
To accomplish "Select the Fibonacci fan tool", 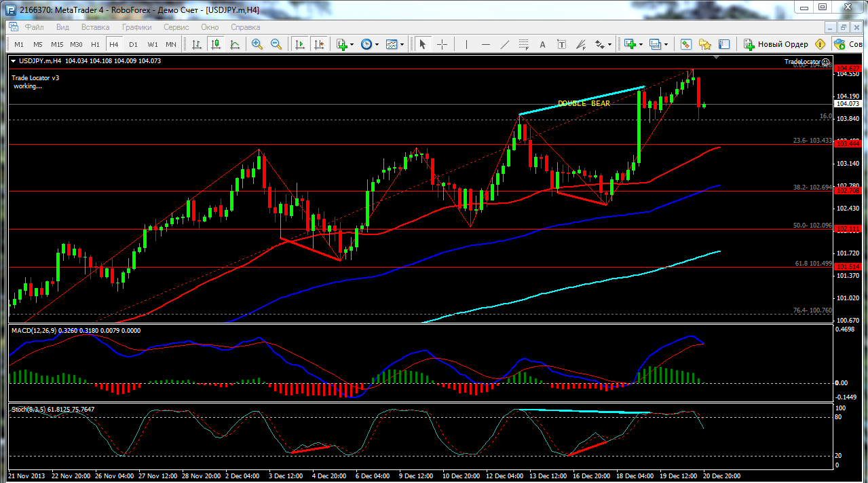I will pyautogui.click(x=580, y=44).
